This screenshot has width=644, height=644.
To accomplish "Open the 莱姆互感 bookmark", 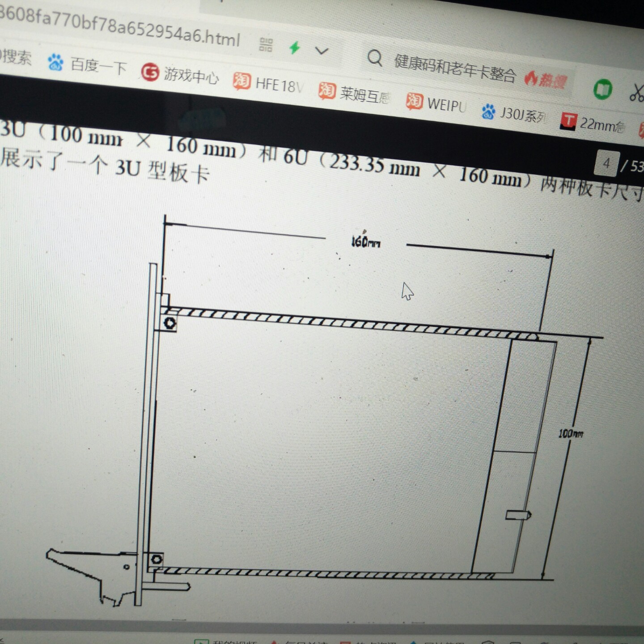I will pyautogui.click(x=354, y=93).
